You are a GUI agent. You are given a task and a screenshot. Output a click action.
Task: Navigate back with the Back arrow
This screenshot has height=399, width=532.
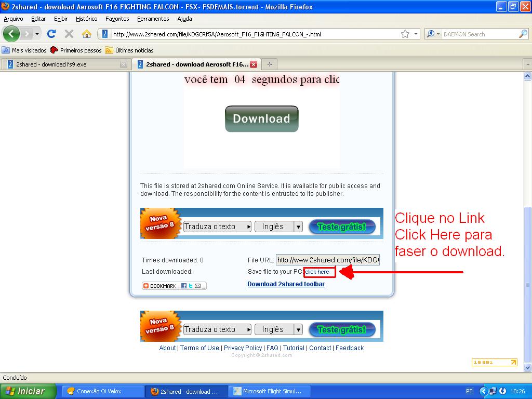pyautogui.click(x=11, y=33)
